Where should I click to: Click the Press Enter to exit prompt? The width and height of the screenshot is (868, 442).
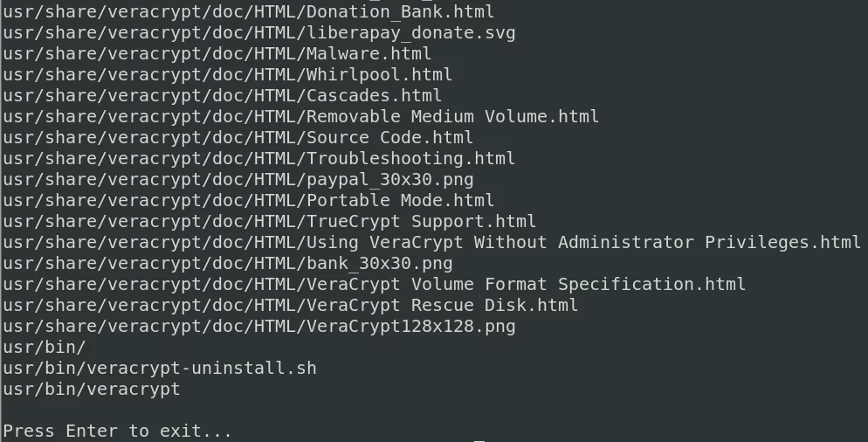pos(117,432)
